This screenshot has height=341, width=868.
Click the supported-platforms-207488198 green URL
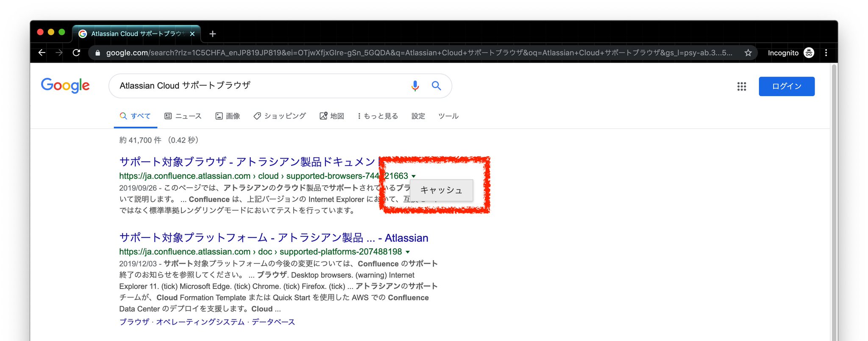[260, 252]
